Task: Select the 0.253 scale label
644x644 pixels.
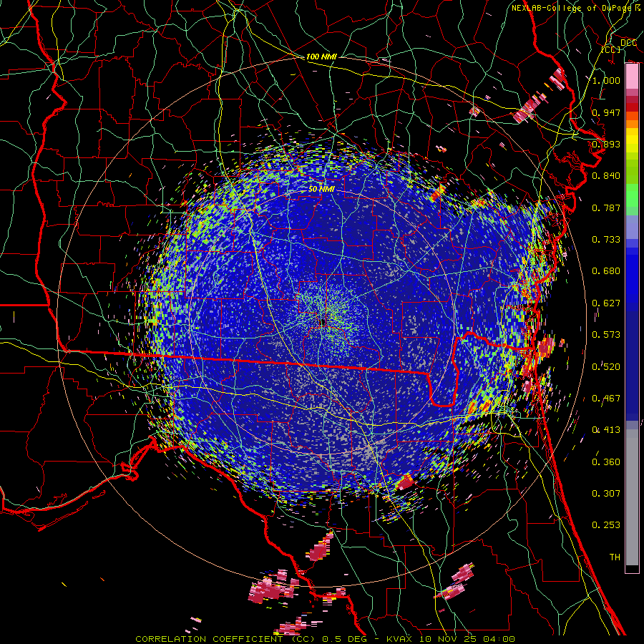Action: (x=606, y=525)
